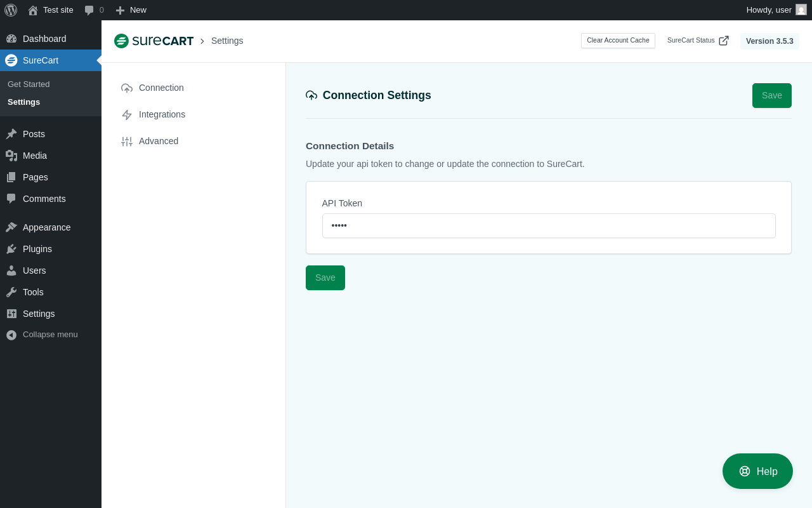Click the Integrations lightning bolt icon
Viewport: 812px width, 508px height.
(x=127, y=115)
